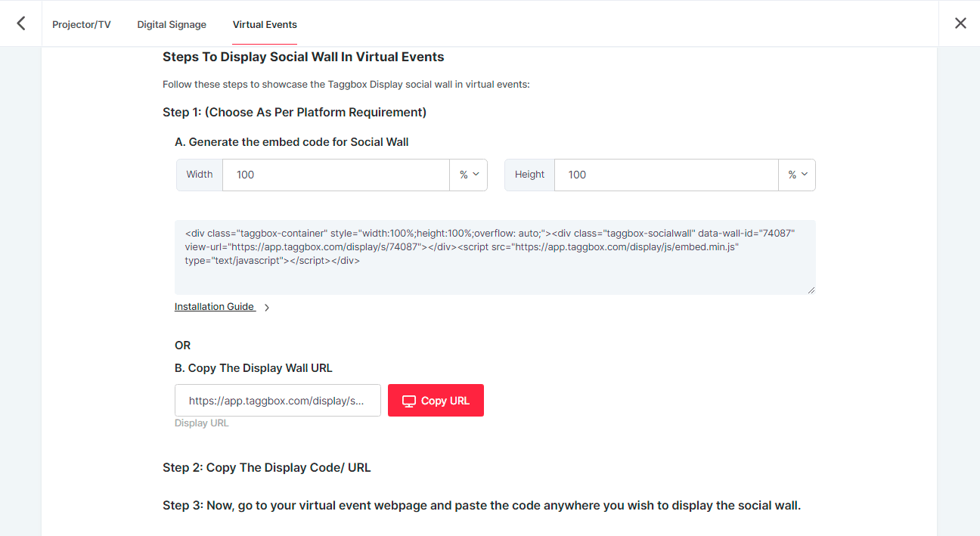Click the Width value input field
This screenshot has width=980, height=536.
(336, 175)
